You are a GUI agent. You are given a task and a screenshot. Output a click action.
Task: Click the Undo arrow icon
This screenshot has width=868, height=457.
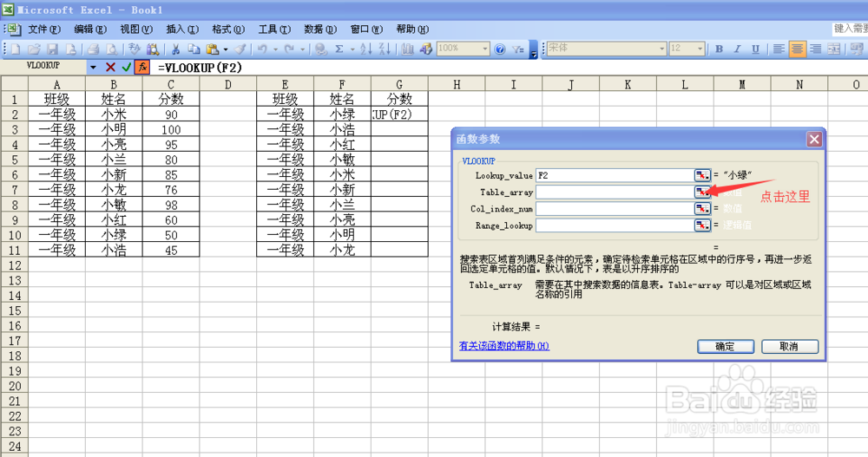tap(262, 49)
